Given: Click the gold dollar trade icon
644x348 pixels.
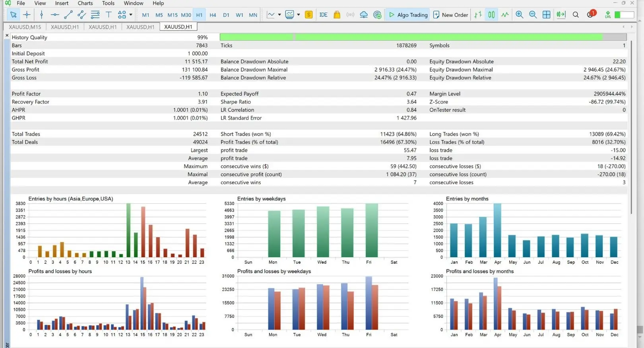Looking at the screenshot, I should point(309,15).
